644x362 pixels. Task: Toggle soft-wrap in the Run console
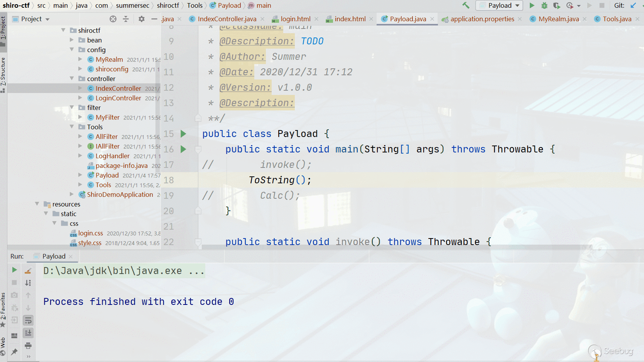click(x=28, y=320)
